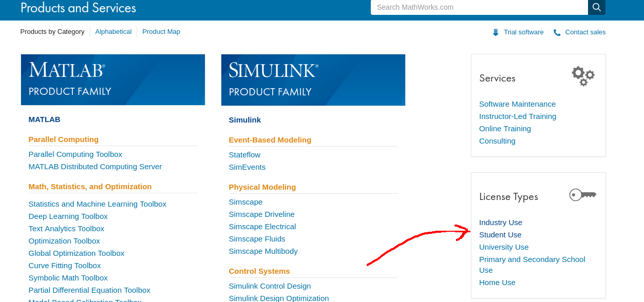Click the Search MathWorks.com input field
Viewport: 644px width, 302px height.
[x=479, y=7]
